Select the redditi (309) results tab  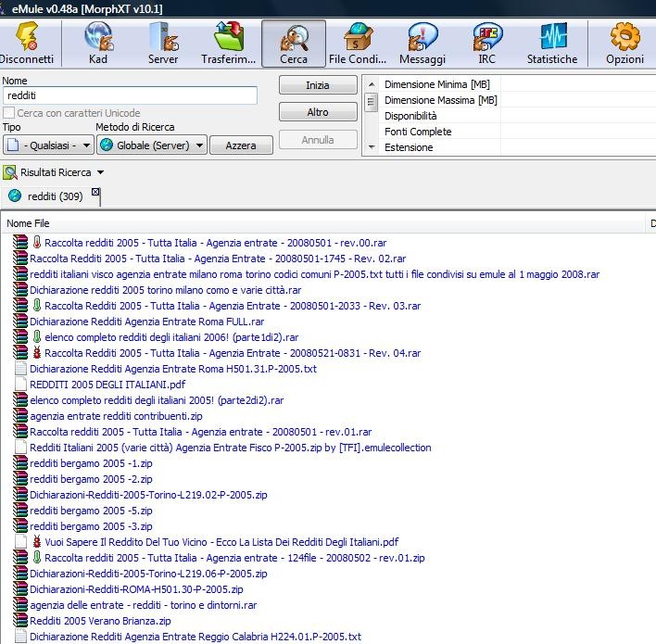(55, 196)
